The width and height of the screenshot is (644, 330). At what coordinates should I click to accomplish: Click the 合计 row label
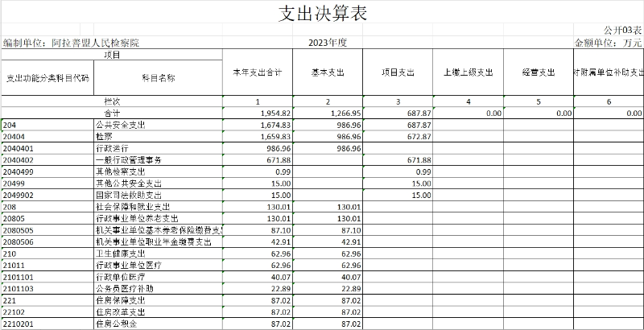click(112, 113)
